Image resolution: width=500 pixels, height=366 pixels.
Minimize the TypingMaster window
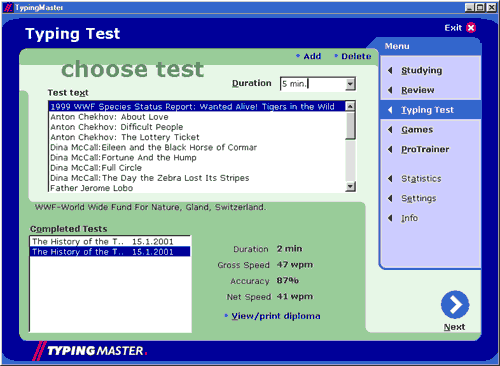click(x=469, y=7)
